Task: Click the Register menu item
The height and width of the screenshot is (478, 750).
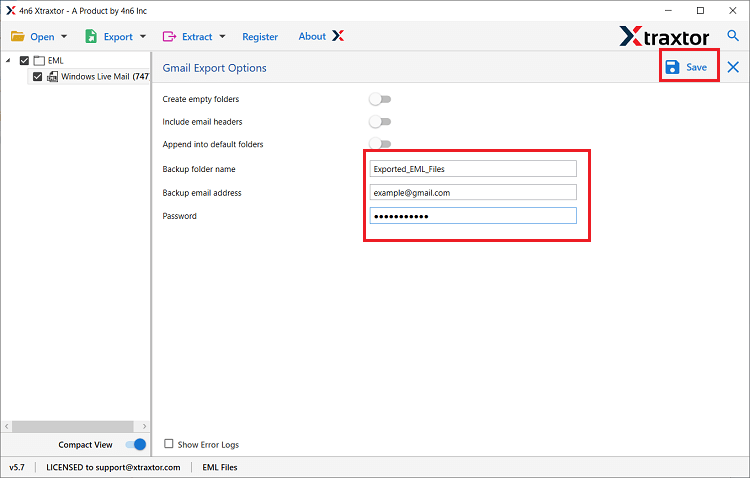Action: point(260,37)
